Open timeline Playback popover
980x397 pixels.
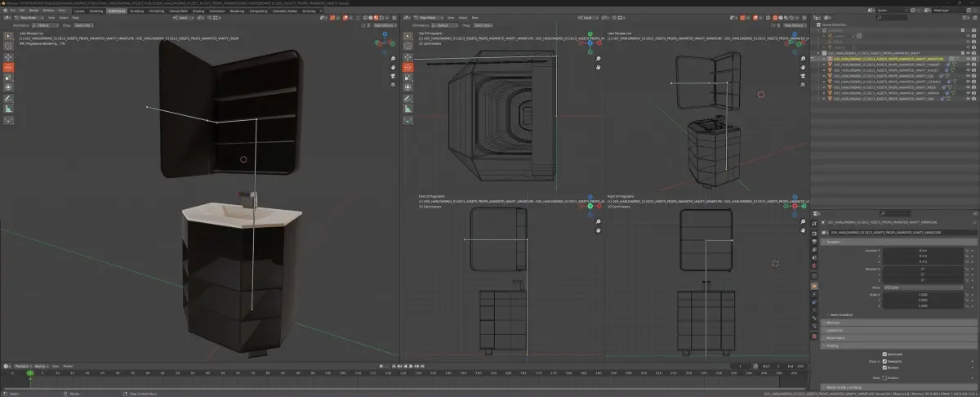pos(24,366)
